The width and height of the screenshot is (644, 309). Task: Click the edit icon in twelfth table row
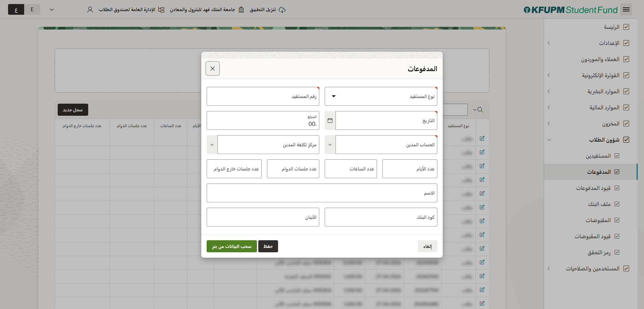pos(482,290)
